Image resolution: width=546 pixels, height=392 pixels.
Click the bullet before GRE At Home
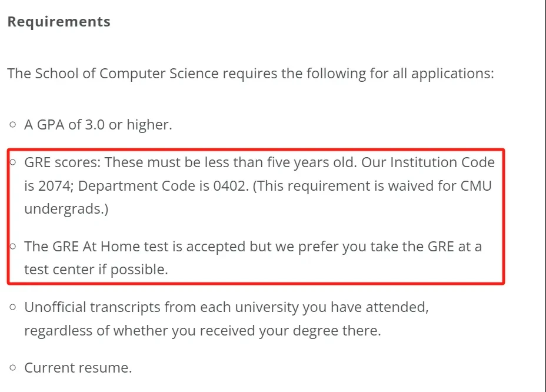pyautogui.click(x=13, y=247)
